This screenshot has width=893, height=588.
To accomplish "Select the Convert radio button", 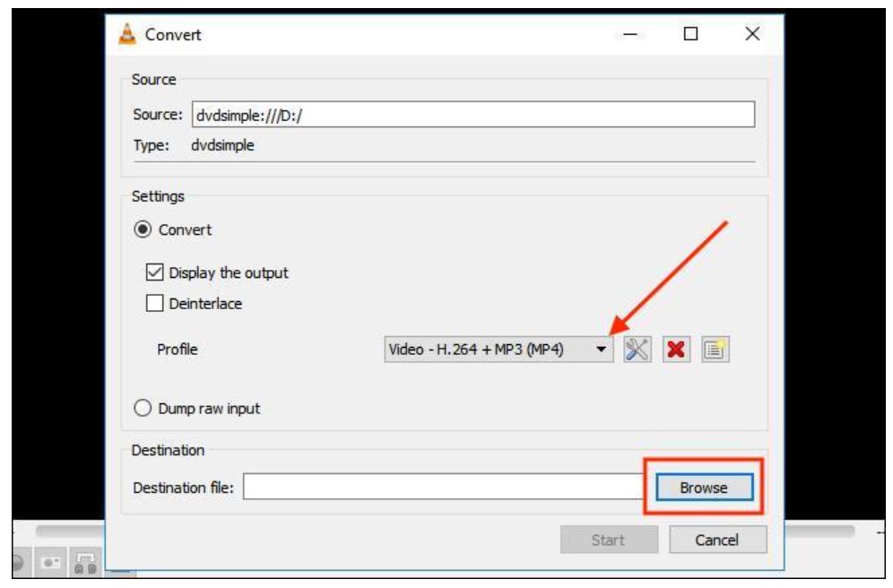I will pyautogui.click(x=143, y=229).
